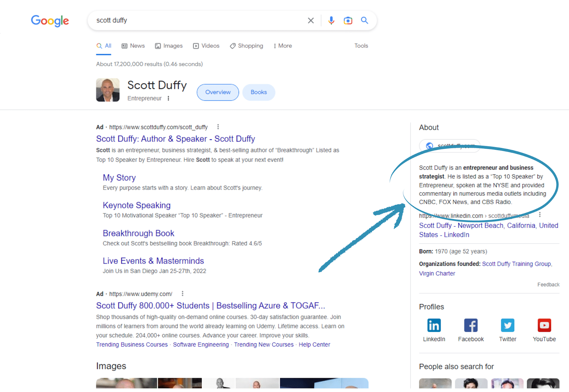Viewport: 569px width, 392px height.
Task: Switch to the Shopping tab
Action: pos(246,46)
